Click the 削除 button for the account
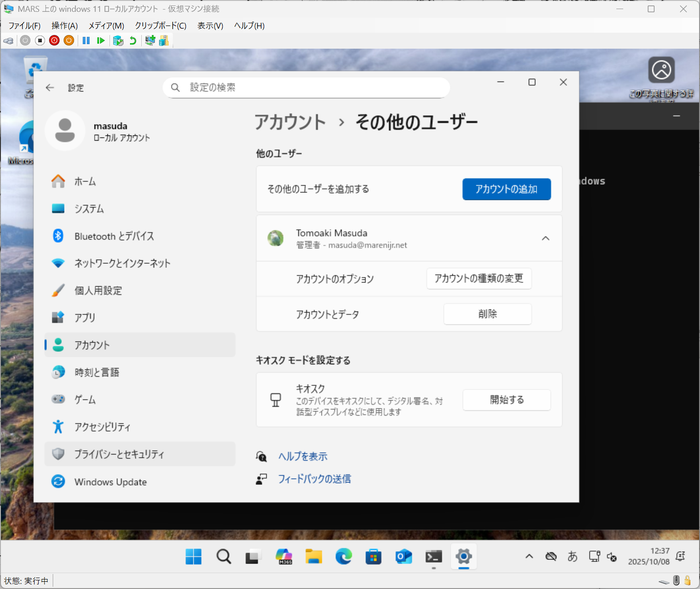Screen dimensions: 700x589 click(x=487, y=314)
